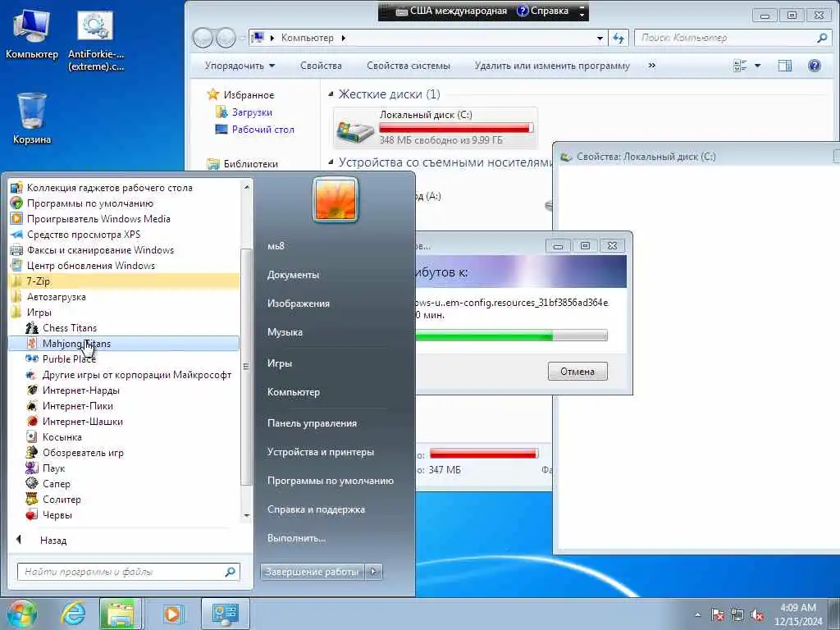The height and width of the screenshot is (630, 840).
Task: Open address bar history dropdown
Action: tap(600, 38)
